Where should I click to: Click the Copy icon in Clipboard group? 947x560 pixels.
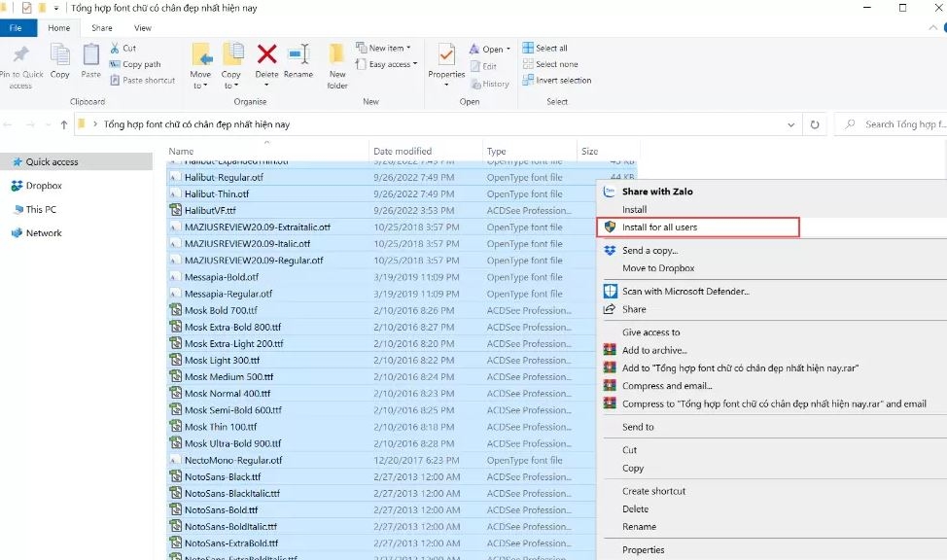point(59,54)
